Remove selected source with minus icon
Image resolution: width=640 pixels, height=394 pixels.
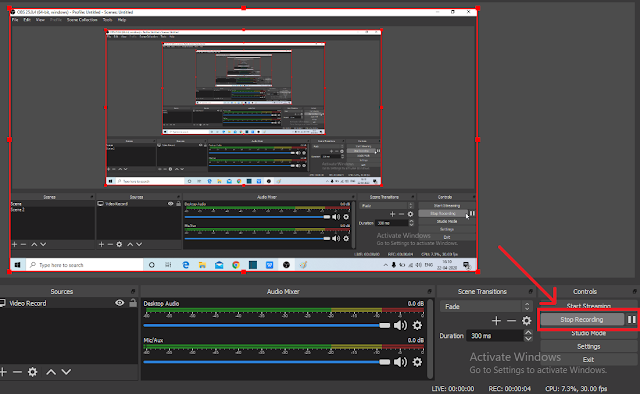pos(17,372)
